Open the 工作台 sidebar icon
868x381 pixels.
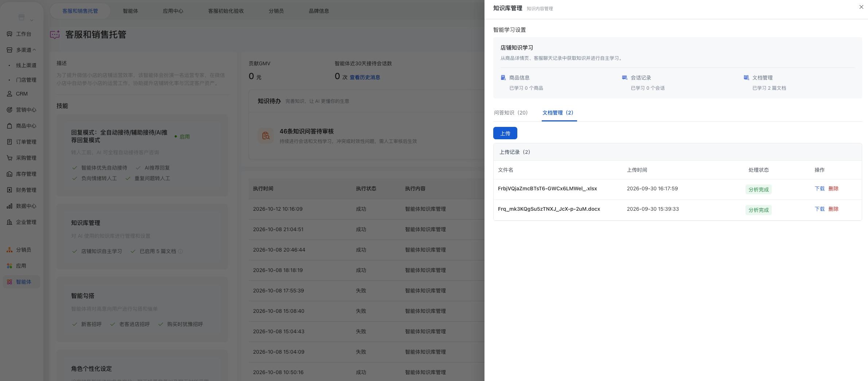click(x=9, y=34)
